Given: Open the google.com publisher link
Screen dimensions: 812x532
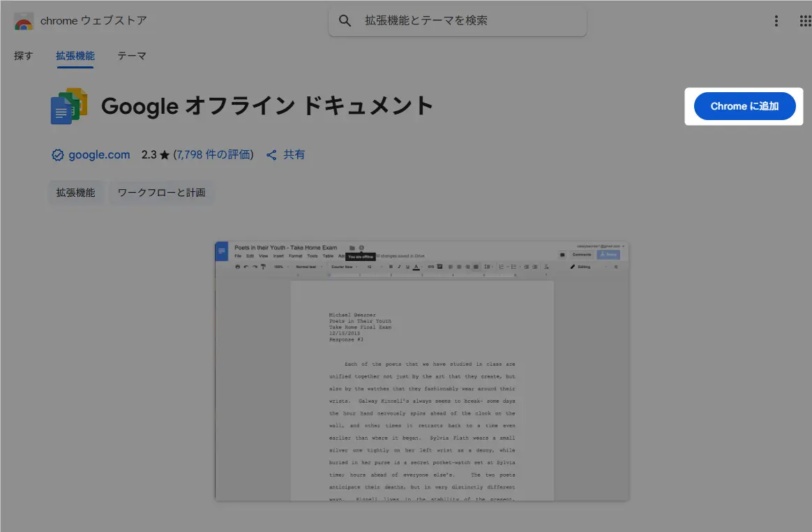Looking at the screenshot, I should tap(99, 155).
